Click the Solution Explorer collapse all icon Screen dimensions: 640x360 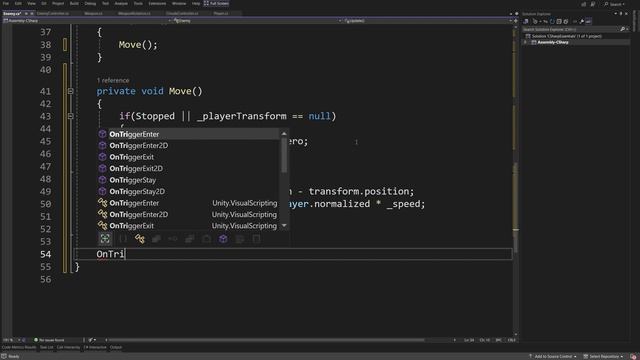click(559, 21)
